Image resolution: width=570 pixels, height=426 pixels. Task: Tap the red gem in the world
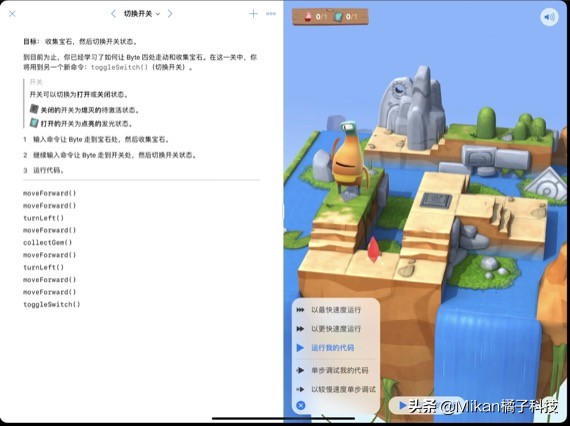(373, 249)
